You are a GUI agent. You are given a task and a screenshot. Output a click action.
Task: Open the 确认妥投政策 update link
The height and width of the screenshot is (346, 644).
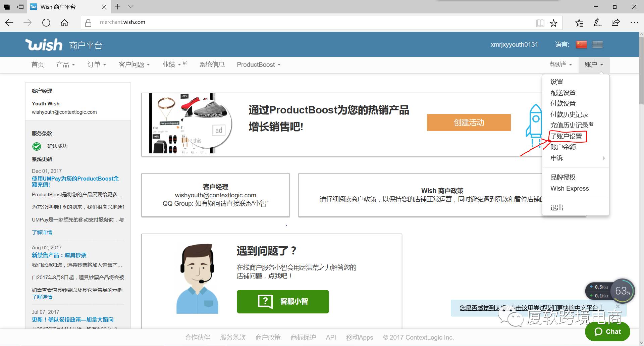click(73, 319)
